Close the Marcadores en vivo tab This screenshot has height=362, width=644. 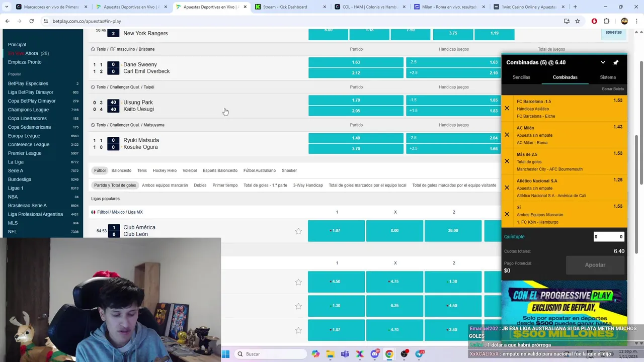[86, 7]
